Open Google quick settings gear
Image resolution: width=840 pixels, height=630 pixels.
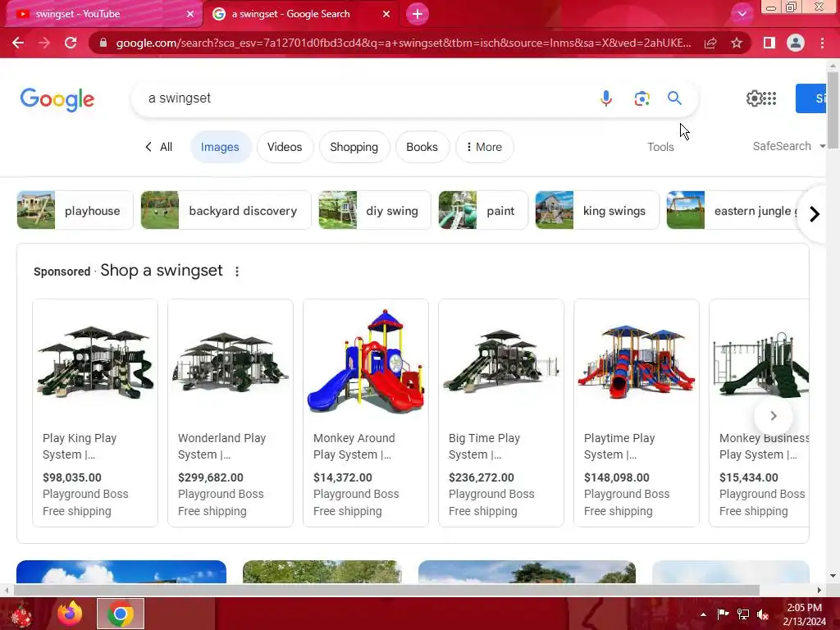(x=754, y=98)
